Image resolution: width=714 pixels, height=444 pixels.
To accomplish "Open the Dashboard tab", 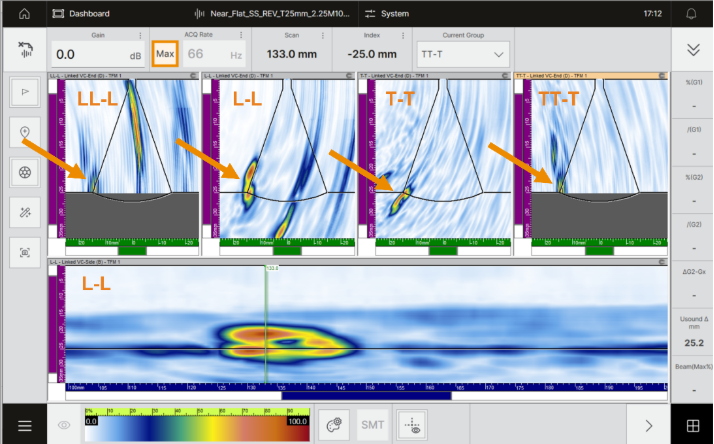I will [82, 14].
